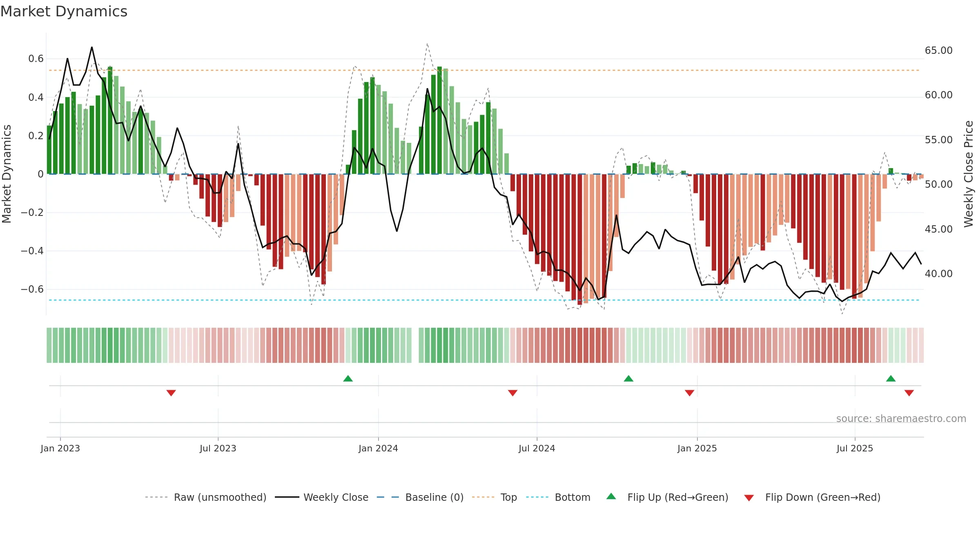Click the 50.00 price axis value
The image size is (980, 551).
coord(939,184)
